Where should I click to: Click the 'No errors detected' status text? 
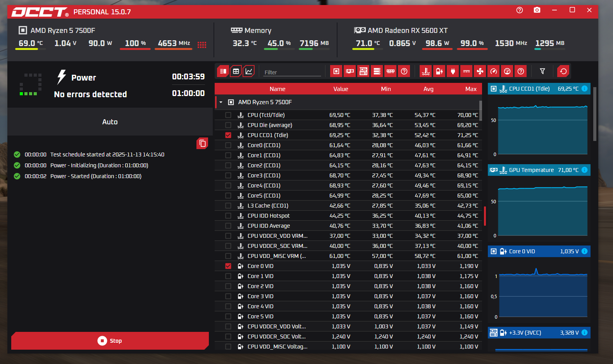90,94
